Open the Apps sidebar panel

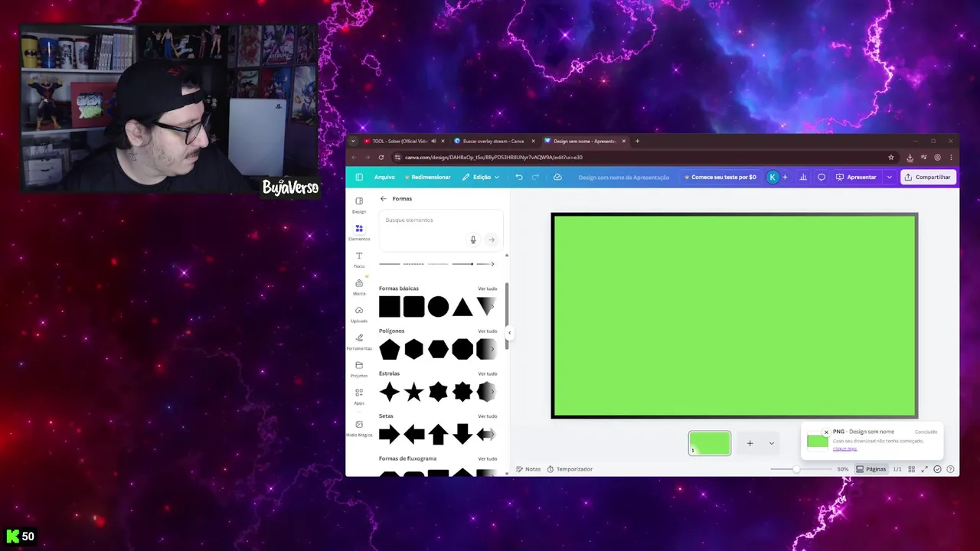coord(359,396)
